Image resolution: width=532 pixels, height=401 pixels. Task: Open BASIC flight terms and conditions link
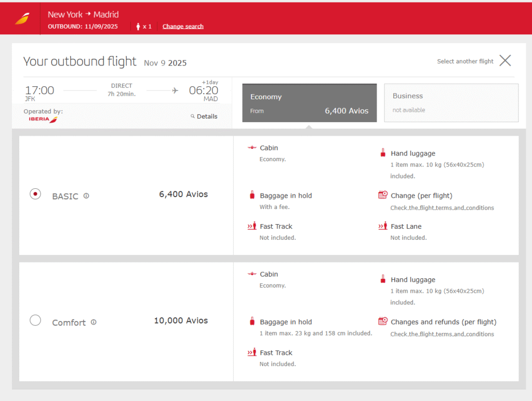tap(442, 208)
